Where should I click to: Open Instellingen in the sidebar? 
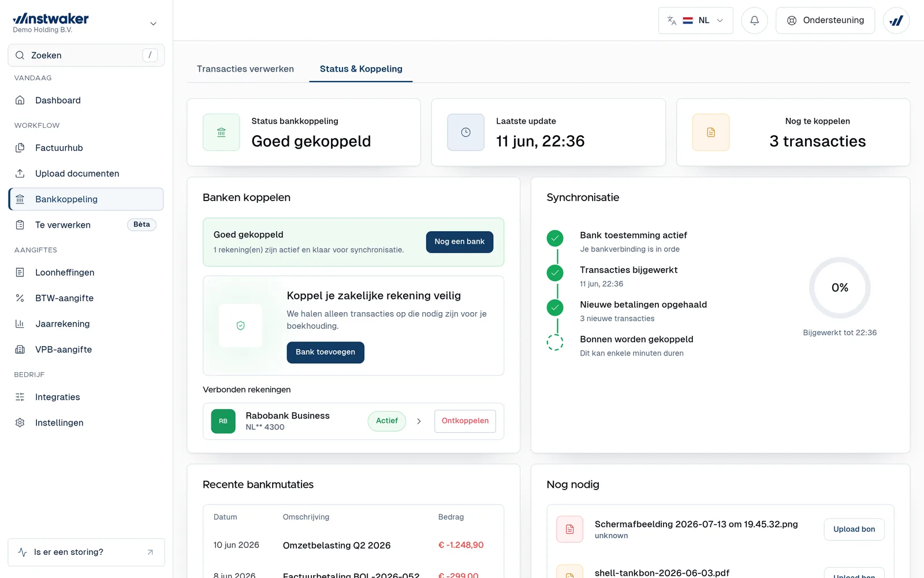point(86,423)
